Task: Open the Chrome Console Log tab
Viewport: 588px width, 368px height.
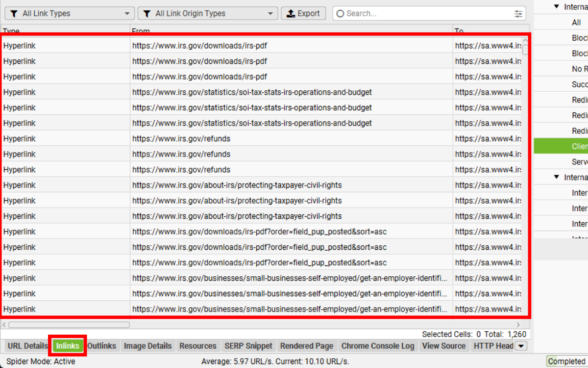Action: [x=378, y=346]
